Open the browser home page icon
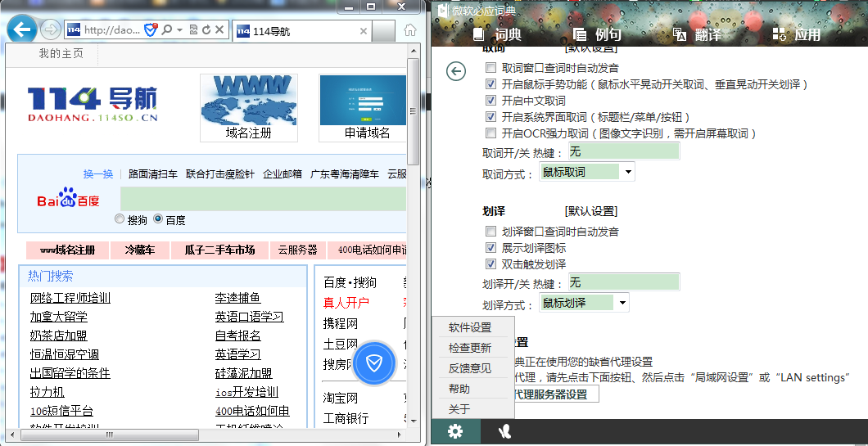This screenshot has width=868, height=446. tap(410, 30)
